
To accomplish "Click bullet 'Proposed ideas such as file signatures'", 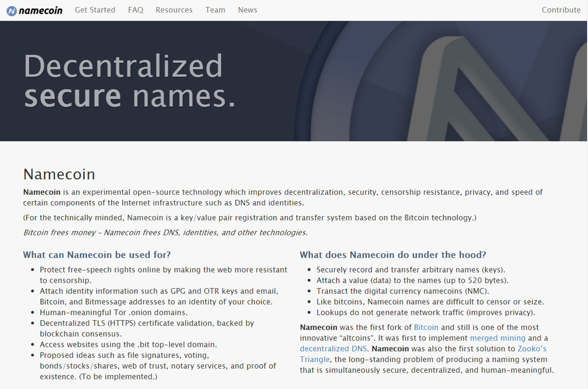I will point(158,366).
